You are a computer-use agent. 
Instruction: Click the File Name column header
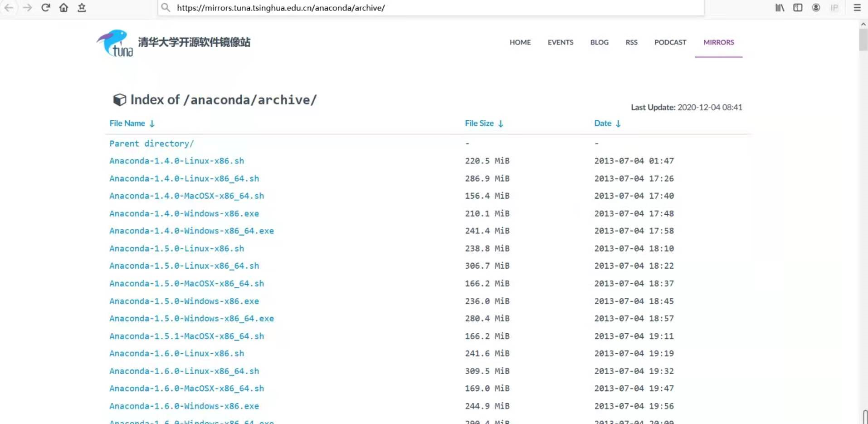click(x=127, y=123)
